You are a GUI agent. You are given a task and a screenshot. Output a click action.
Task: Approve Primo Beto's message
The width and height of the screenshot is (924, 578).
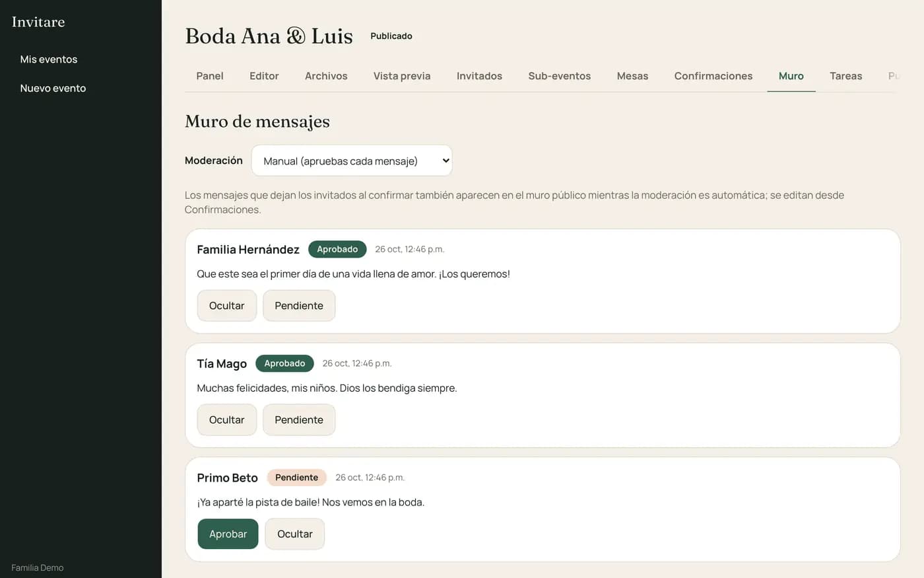point(228,534)
